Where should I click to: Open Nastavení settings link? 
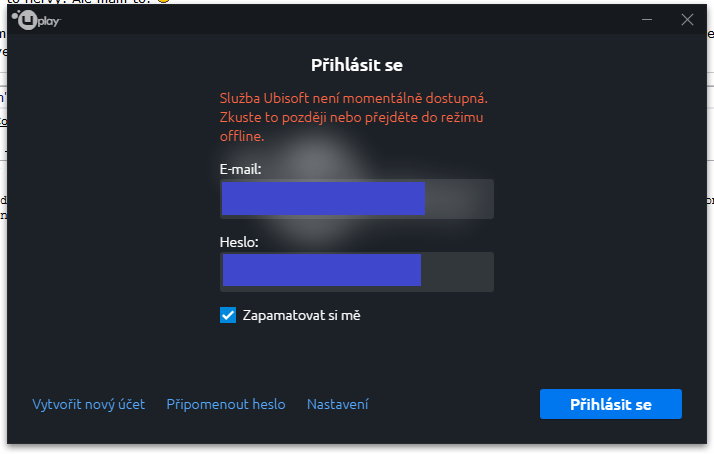pos(337,404)
